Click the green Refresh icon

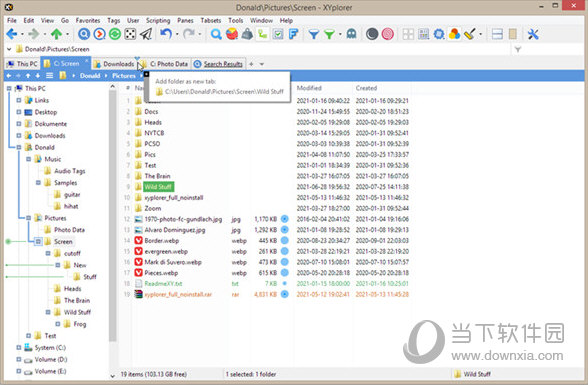(115, 34)
